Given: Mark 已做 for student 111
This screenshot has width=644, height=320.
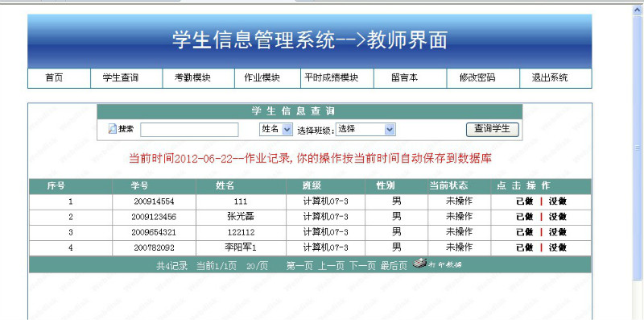Looking at the screenshot, I should (525, 202).
